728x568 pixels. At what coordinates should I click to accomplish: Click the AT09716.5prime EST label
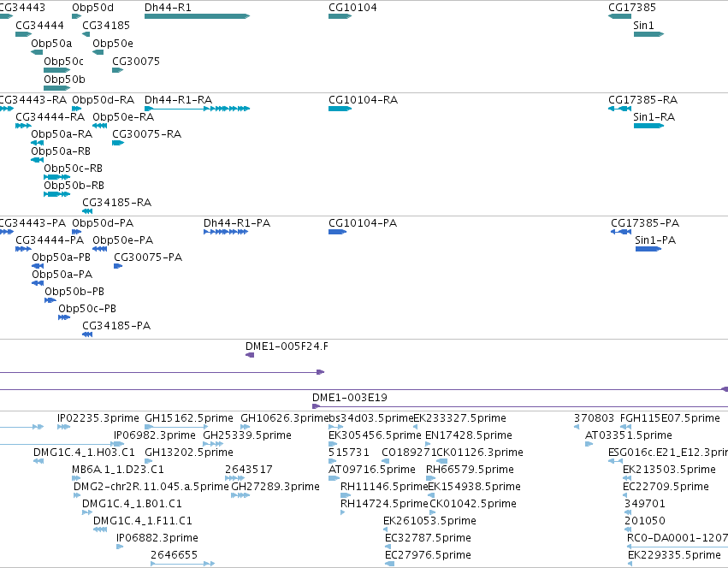(372, 470)
